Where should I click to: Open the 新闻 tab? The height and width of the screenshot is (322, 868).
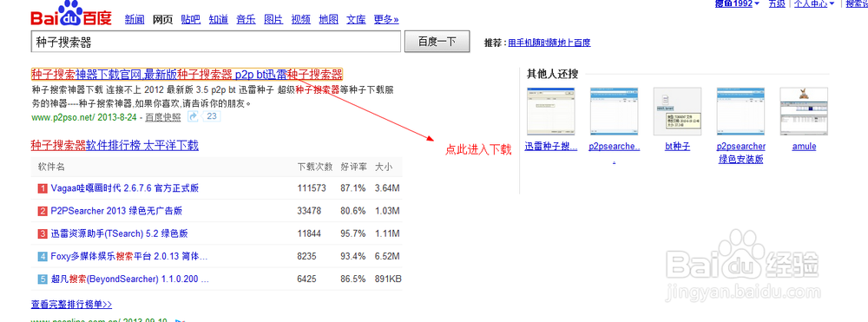135,19
